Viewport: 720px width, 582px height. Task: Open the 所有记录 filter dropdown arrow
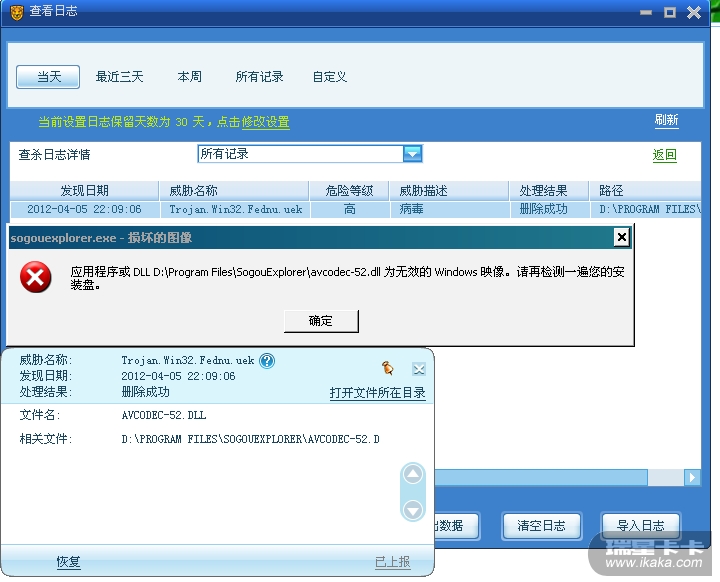[412, 154]
